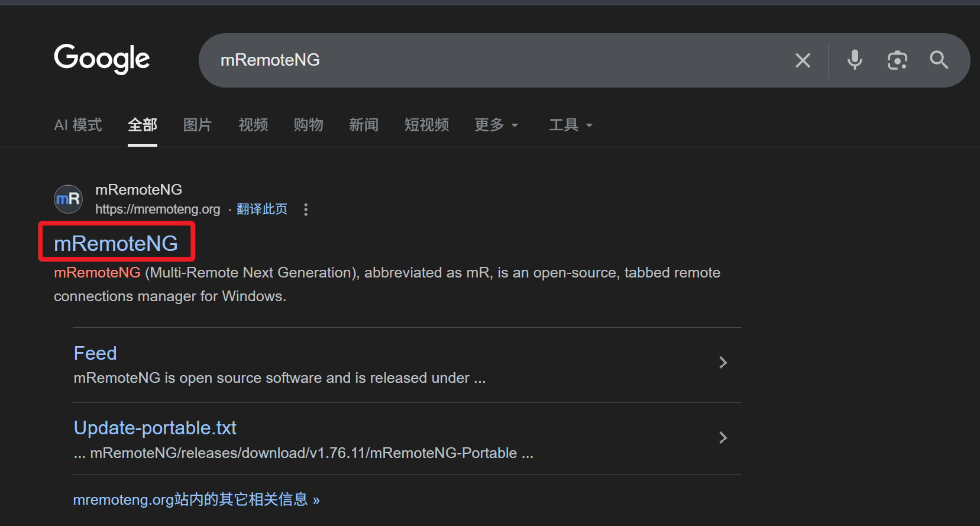This screenshot has width=980, height=526.
Task: Click the mRemoteNG site favicon
Action: click(69, 199)
